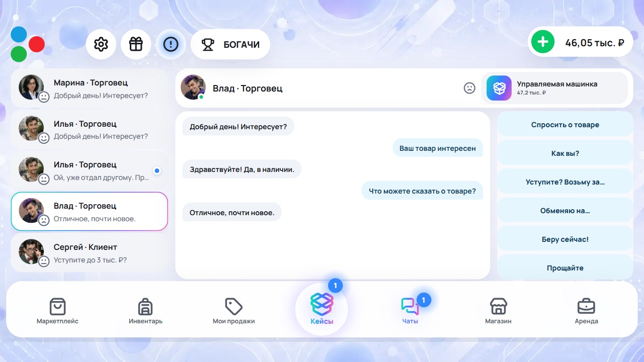Choose reply Спросить о товаре
The image size is (644, 362).
[x=565, y=125]
